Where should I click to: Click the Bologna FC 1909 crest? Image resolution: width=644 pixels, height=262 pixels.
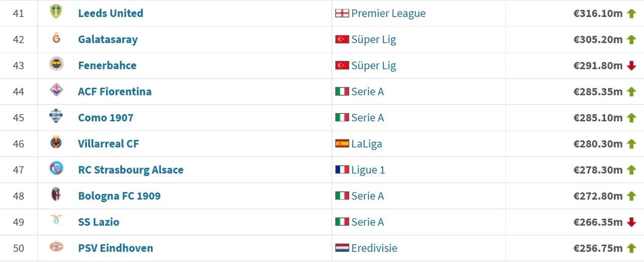[x=56, y=195]
